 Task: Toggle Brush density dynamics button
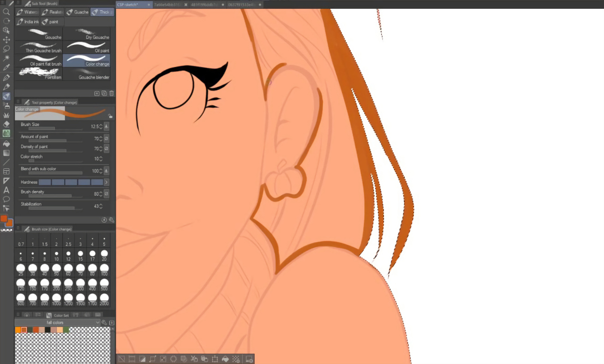pos(107,194)
